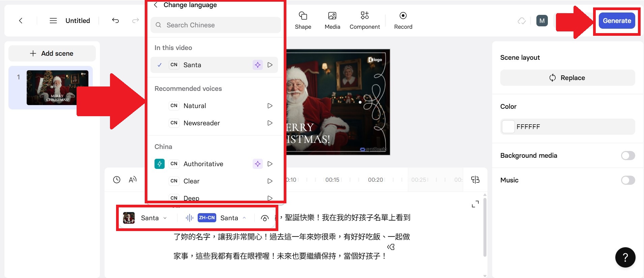The width and height of the screenshot is (644, 278).
Task: Click the sparkle icon on Authoritative row
Action: coord(258,164)
